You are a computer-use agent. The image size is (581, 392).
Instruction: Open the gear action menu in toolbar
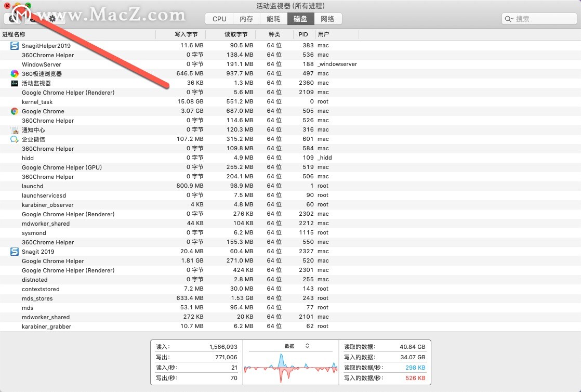54,19
